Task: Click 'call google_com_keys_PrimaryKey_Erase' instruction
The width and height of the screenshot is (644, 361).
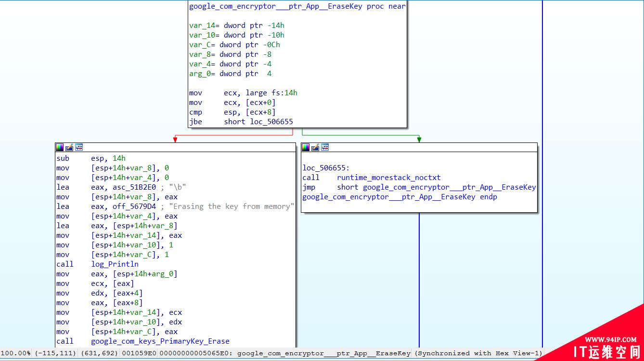Action: [143, 341]
